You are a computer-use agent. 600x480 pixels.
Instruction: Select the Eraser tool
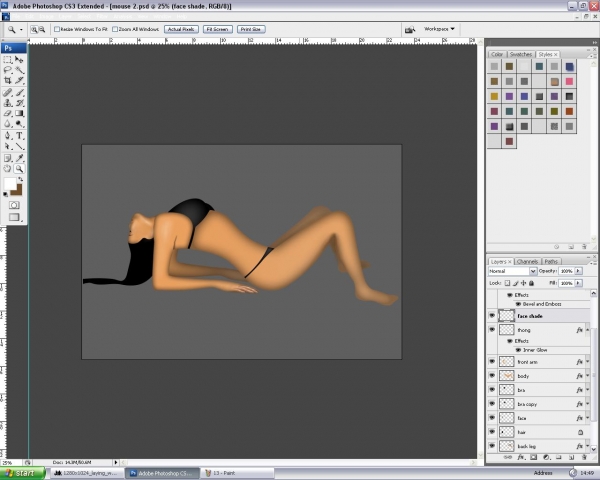7,113
